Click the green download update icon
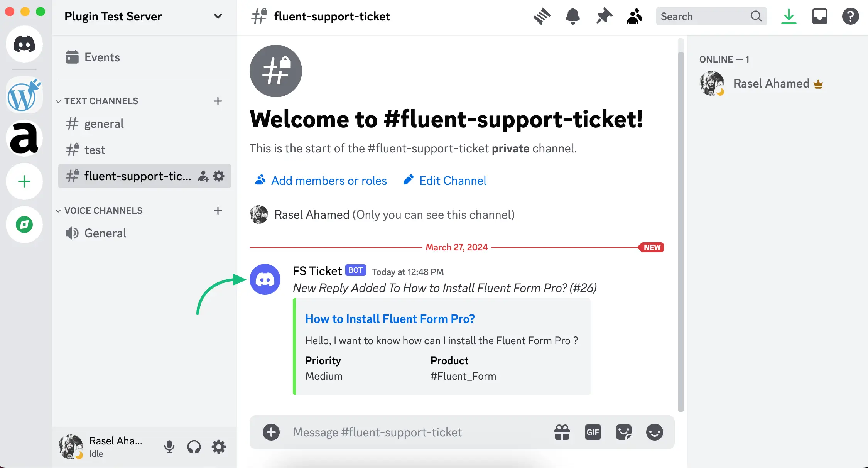Image resolution: width=868 pixels, height=468 pixels. point(789,16)
